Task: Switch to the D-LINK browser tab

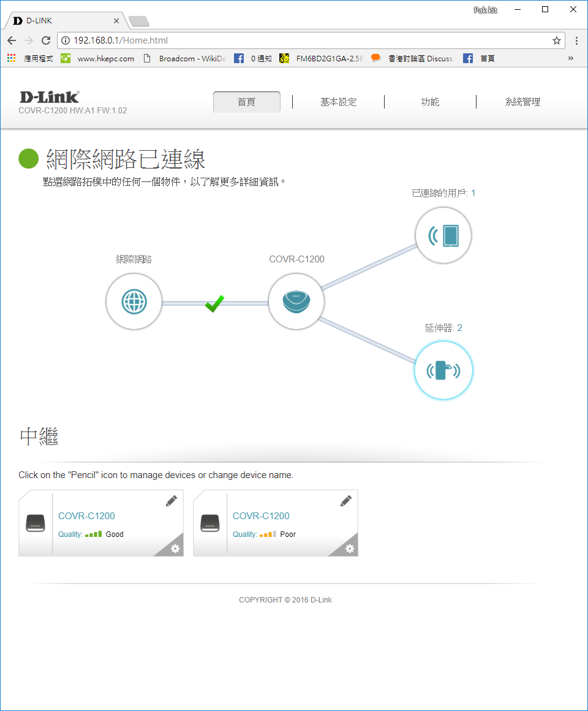Action: coord(64,21)
